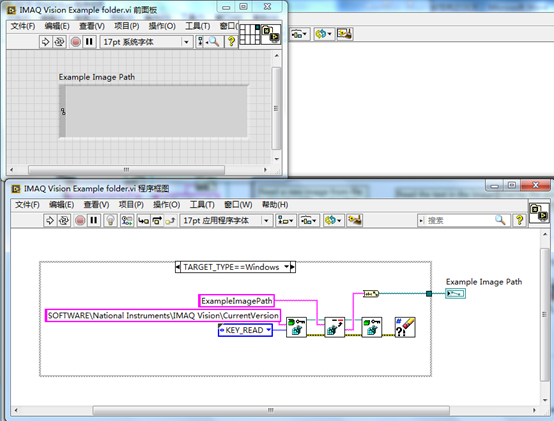This screenshot has width=554, height=421.
Task: Click the magnifier search icon in block diagram
Action: tap(500, 220)
